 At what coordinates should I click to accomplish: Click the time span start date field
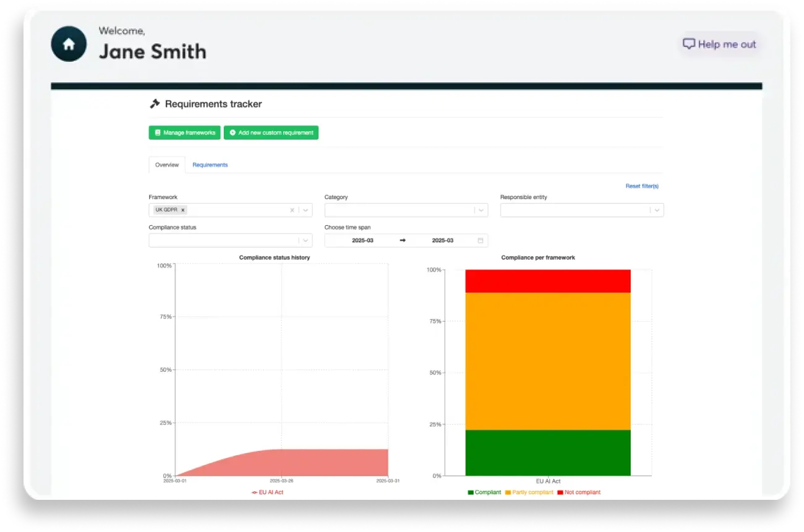(x=362, y=240)
